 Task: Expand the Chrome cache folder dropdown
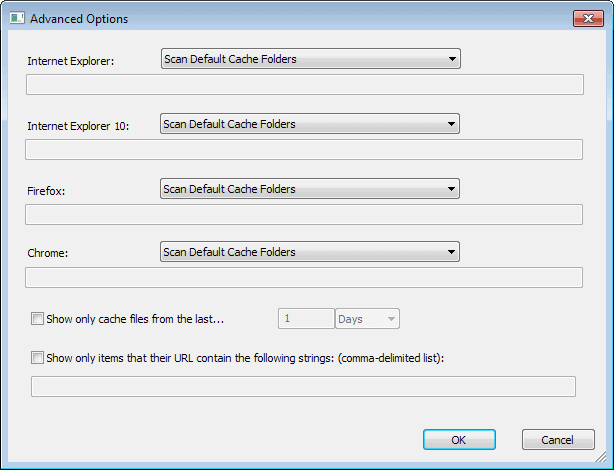(x=309, y=252)
